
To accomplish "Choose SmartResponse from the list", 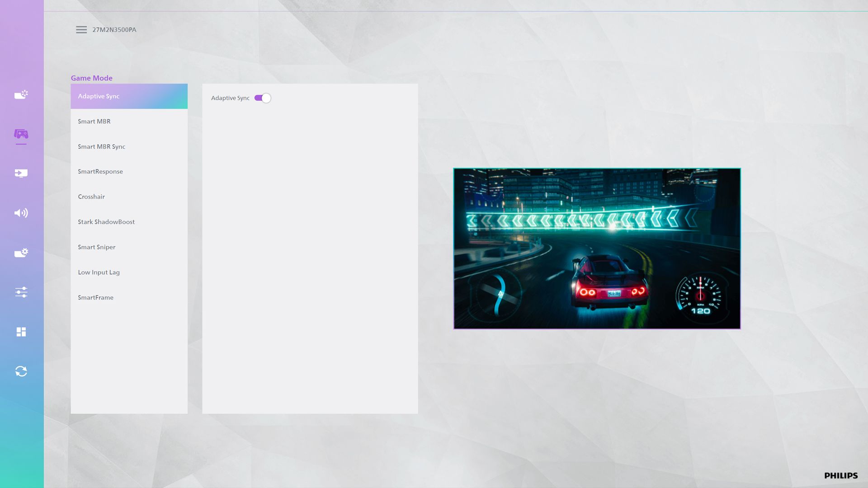I will click(x=129, y=172).
